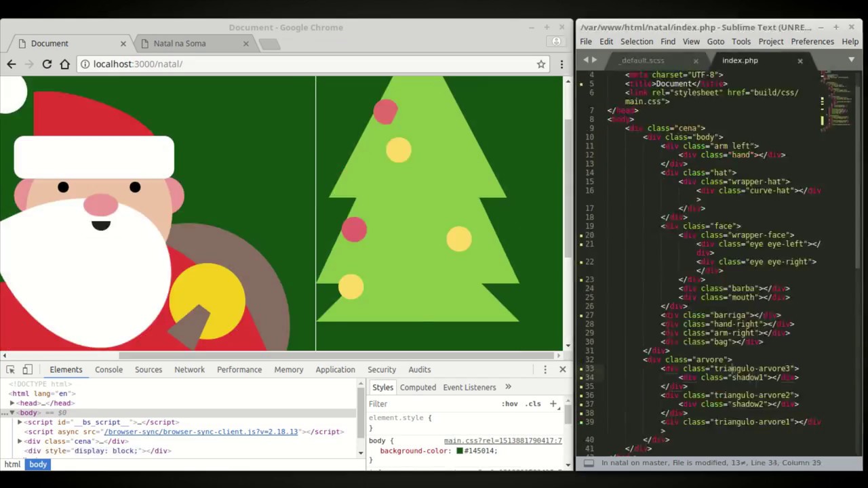Bookmark this page with the star

coord(541,64)
